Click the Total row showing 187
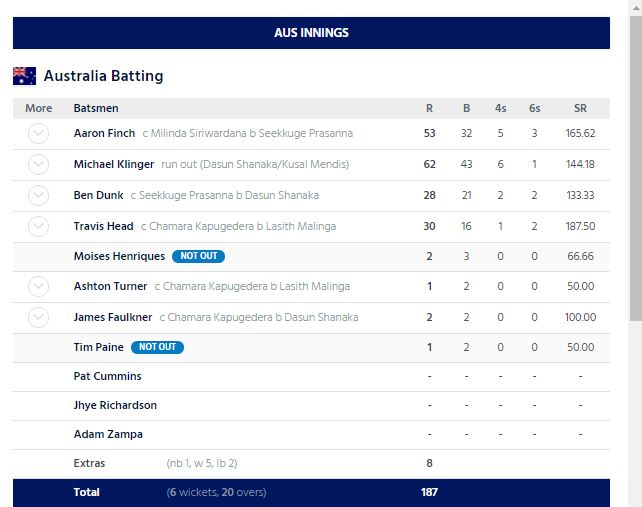The image size is (642, 507). [311, 493]
